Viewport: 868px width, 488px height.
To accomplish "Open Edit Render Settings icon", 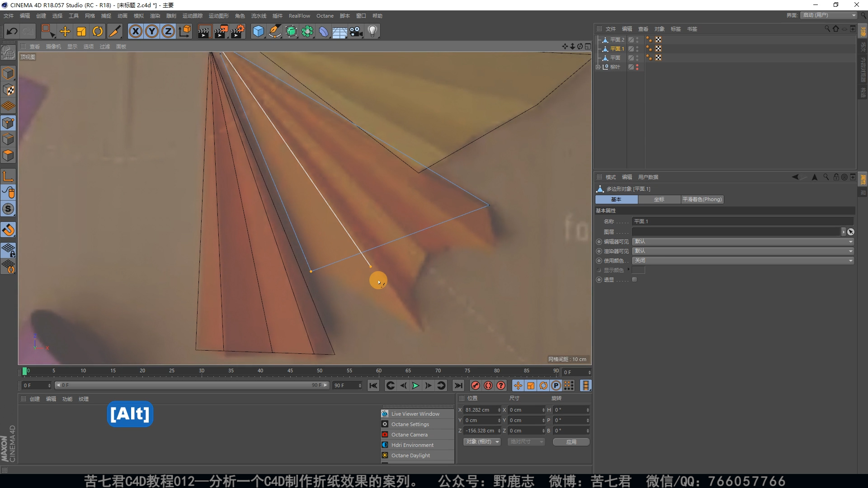I will pyautogui.click(x=238, y=31).
